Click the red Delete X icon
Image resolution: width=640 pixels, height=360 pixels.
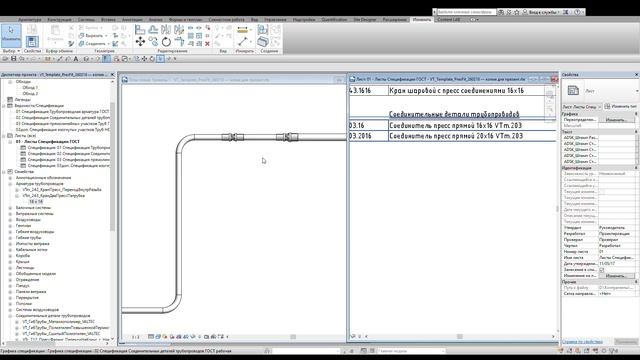207,43
